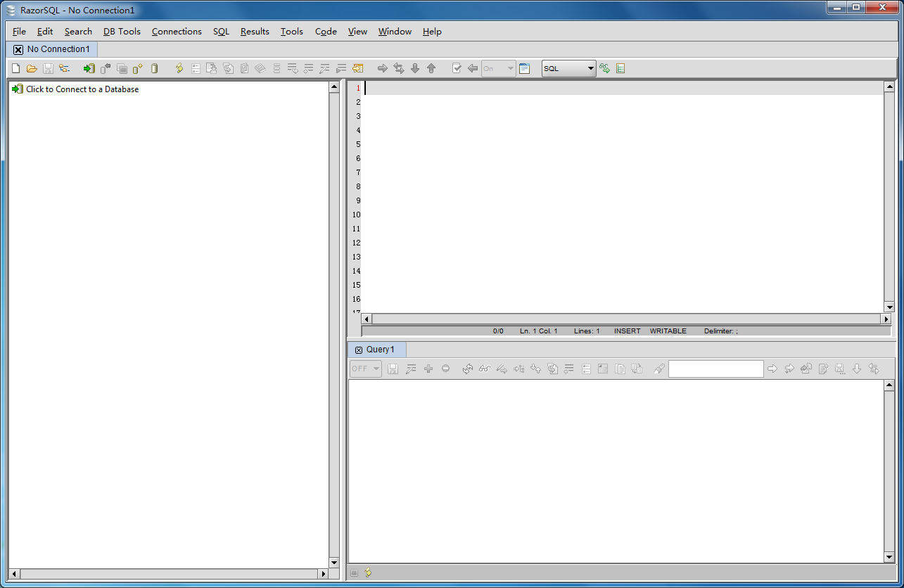
Task: Click the 'Delimiter: ;' status text
Action: pos(721,331)
